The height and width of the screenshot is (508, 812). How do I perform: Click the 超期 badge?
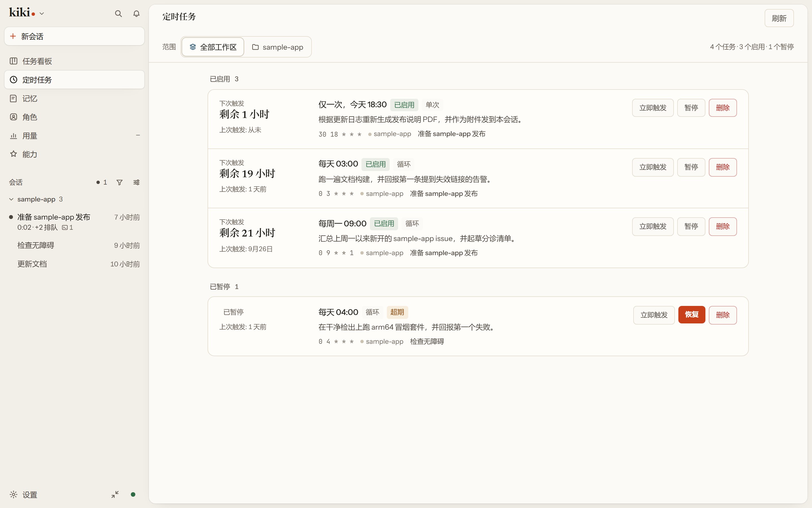397,312
